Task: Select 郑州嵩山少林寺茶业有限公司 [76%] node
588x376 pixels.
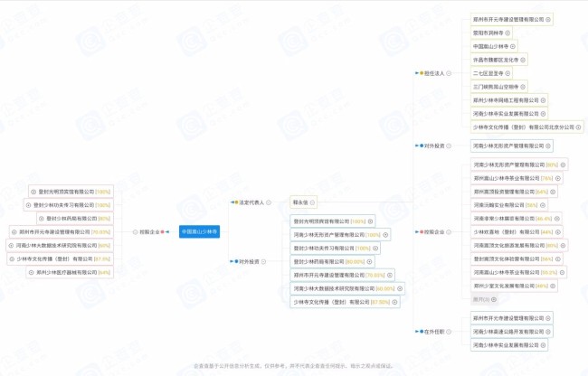Action: click(517, 178)
